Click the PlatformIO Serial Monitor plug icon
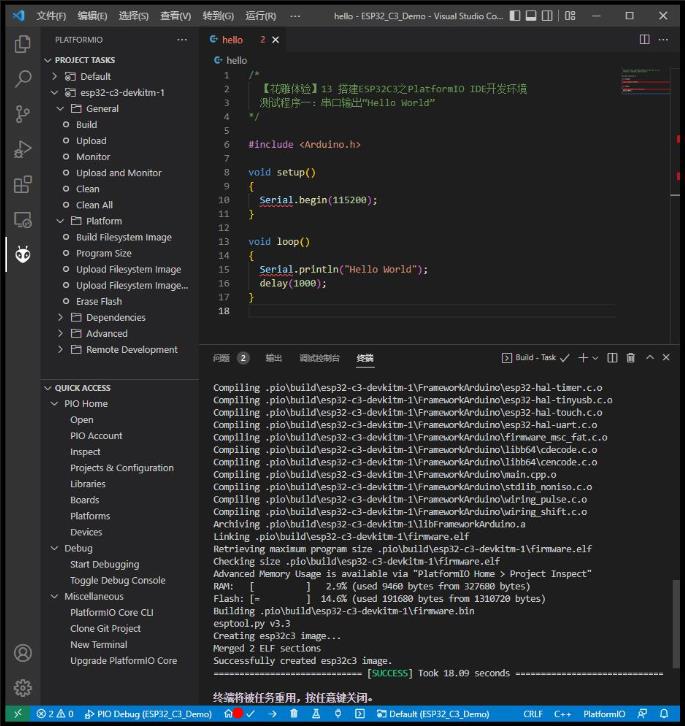 (x=338, y=713)
